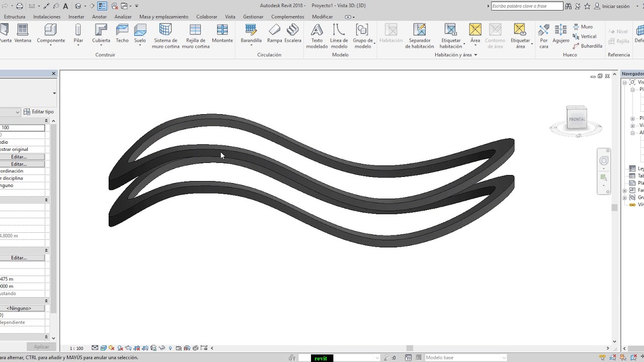Open the Anotar ribbon tab
The image size is (644, 362).
coord(100,17)
